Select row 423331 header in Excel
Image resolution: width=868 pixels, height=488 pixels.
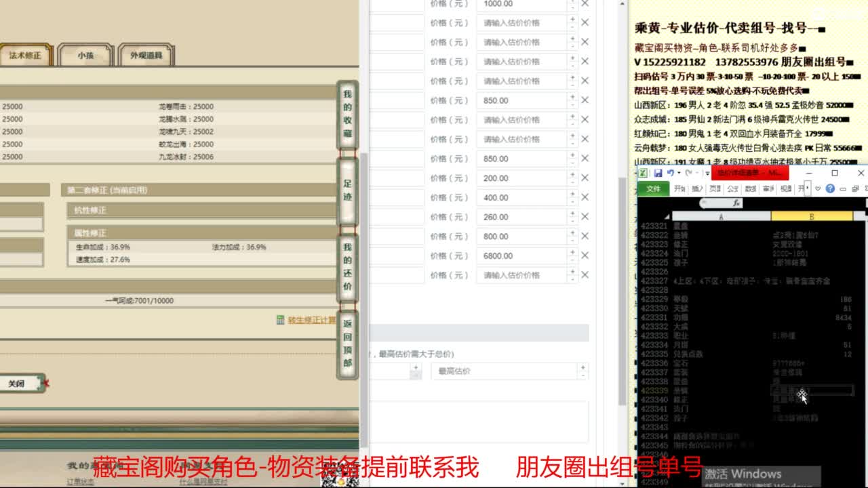tap(654, 317)
